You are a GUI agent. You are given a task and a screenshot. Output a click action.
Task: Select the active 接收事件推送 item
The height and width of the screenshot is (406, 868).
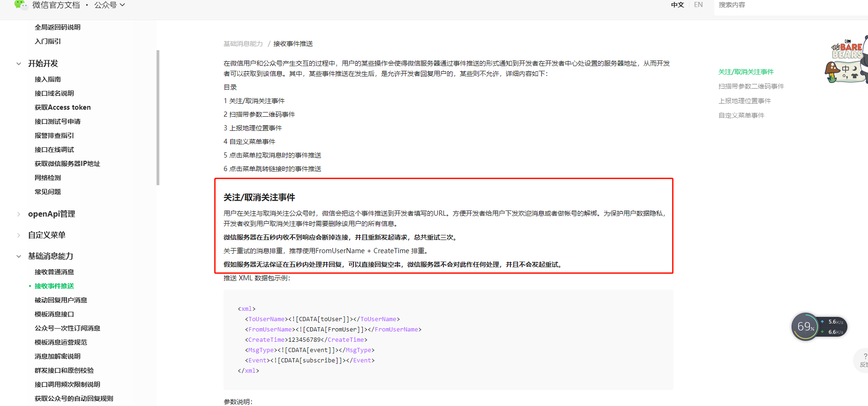tap(54, 286)
